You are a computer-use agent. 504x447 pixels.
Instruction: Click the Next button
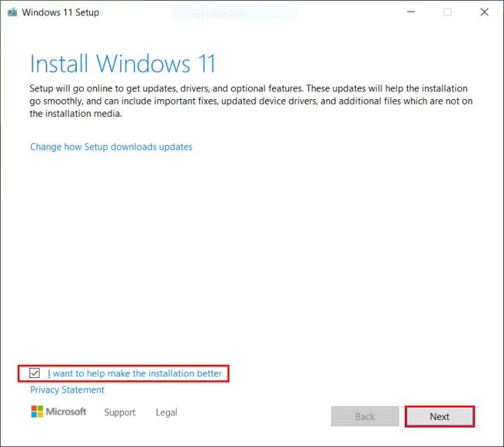tap(440, 417)
